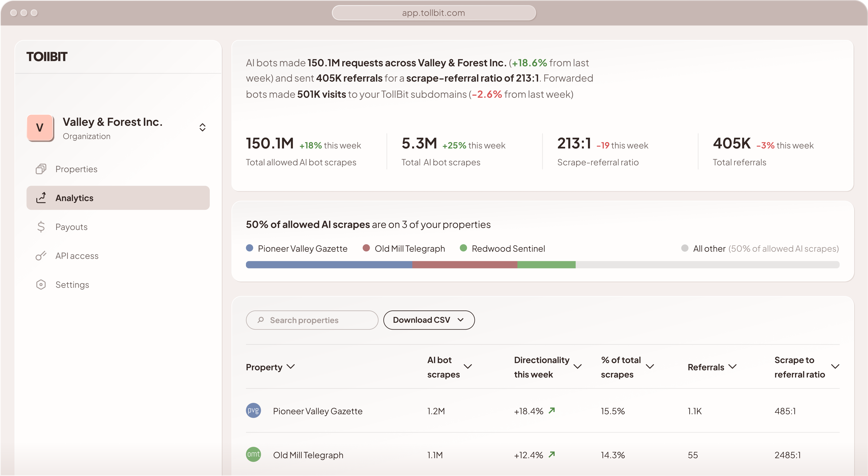Click the blue Pioneer Valley Gazette bar segment

328,265
